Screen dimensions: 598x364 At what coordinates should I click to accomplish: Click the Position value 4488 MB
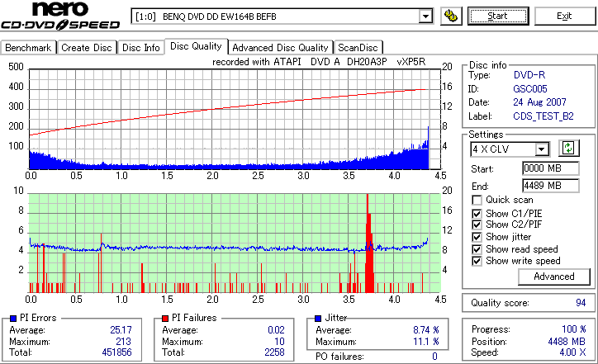[x=567, y=341]
